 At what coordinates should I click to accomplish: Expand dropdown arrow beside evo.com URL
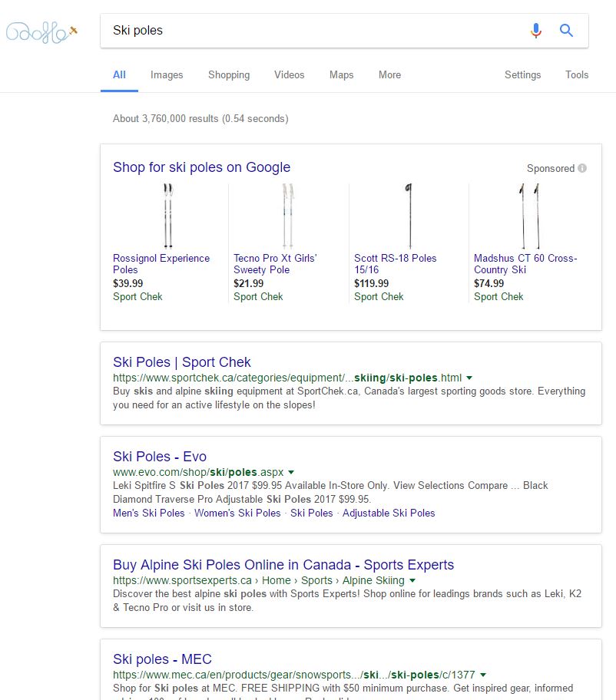pyautogui.click(x=291, y=472)
